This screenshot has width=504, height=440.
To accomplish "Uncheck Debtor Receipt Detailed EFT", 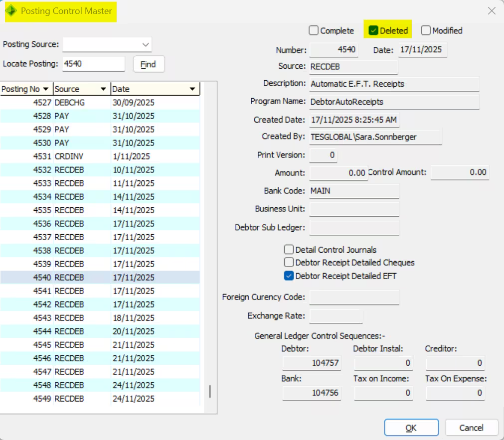I will [x=289, y=276].
